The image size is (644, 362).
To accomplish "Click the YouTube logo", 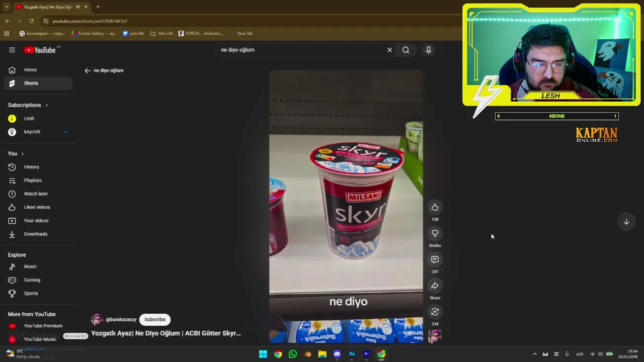I will click(40, 50).
